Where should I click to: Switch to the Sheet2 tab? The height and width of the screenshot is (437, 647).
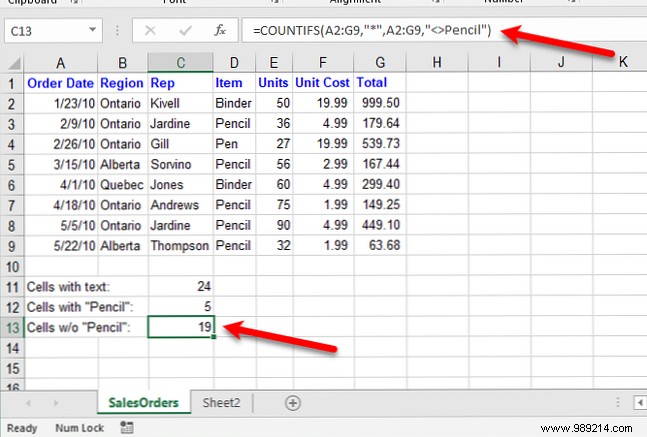(221, 402)
